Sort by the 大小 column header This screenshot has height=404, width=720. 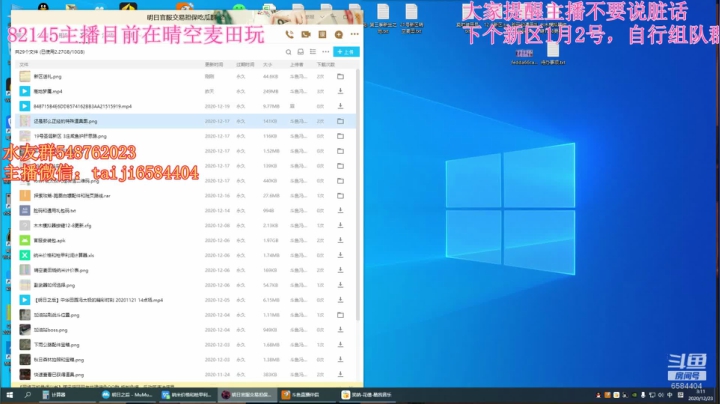click(x=267, y=65)
